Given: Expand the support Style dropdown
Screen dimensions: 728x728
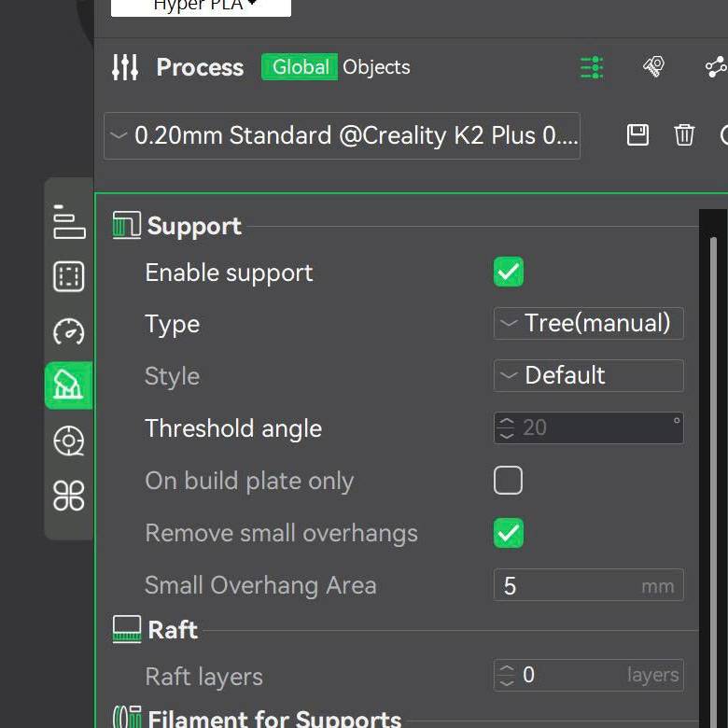Looking at the screenshot, I should pyautogui.click(x=588, y=376).
